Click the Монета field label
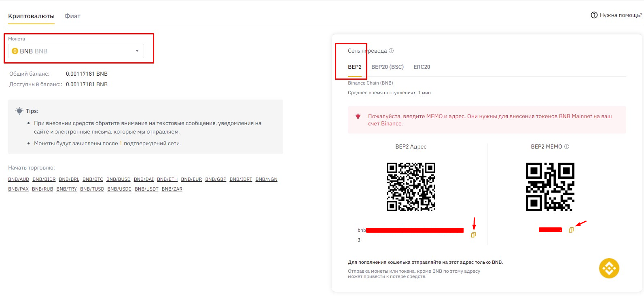644x297 pixels. pyautogui.click(x=17, y=39)
